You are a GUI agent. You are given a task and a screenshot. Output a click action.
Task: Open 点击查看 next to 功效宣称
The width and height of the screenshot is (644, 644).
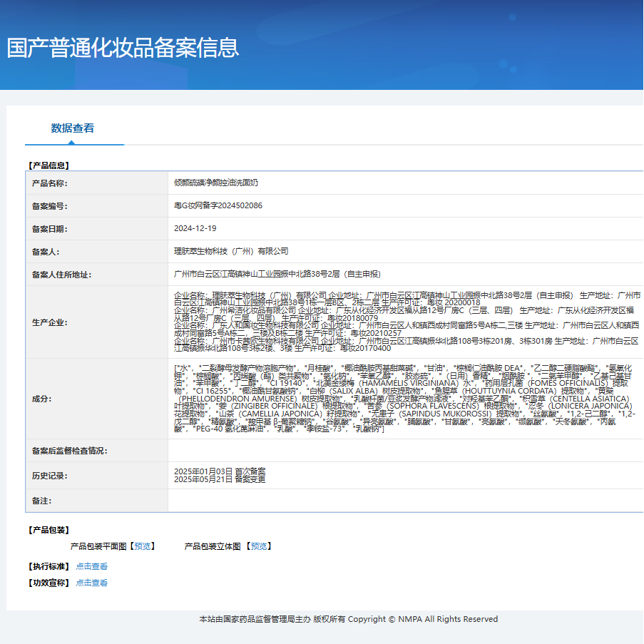click(x=91, y=583)
